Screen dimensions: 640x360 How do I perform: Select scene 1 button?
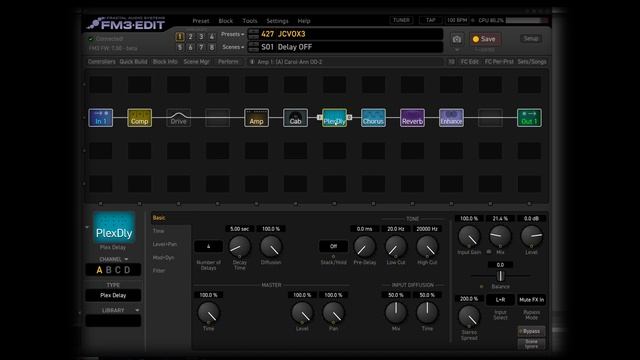(180, 37)
